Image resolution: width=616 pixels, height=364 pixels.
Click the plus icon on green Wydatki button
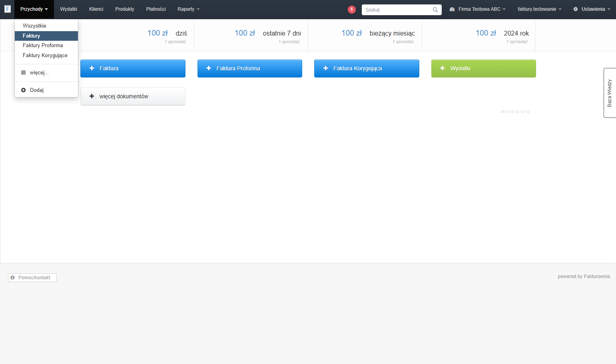coord(443,68)
